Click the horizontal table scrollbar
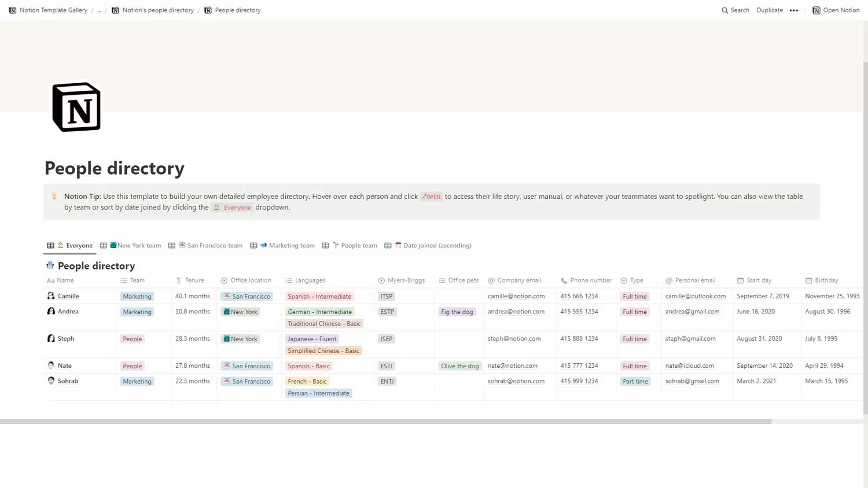Image resolution: width=868 pixels, height=488 pixels. (x=385, y=422)
